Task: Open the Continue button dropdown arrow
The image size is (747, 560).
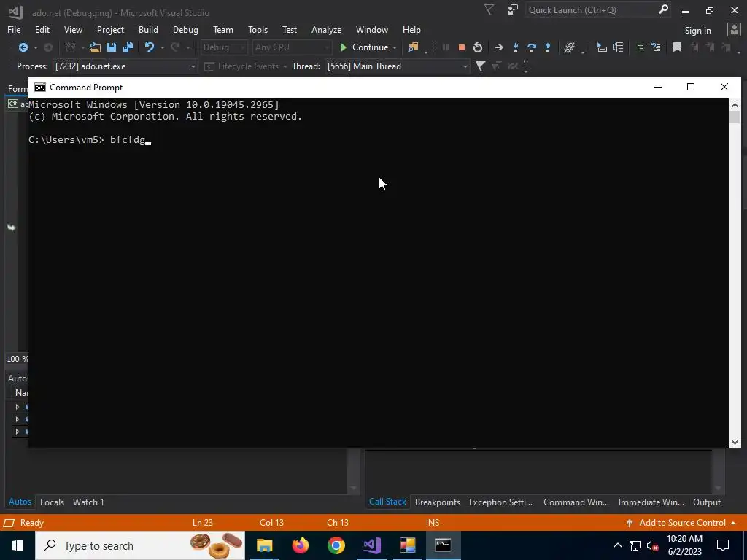Action: tap(395, 47)
